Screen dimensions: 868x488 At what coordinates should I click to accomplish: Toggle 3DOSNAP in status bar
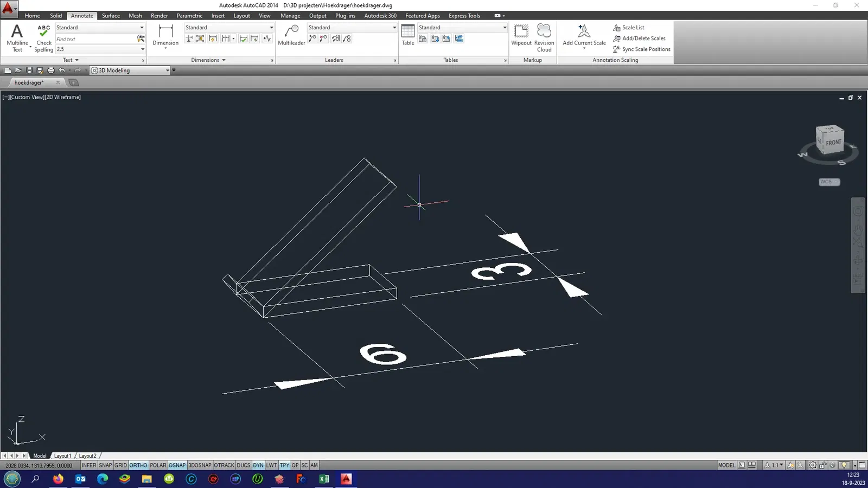pyautogui.click(x=200, y=465)
